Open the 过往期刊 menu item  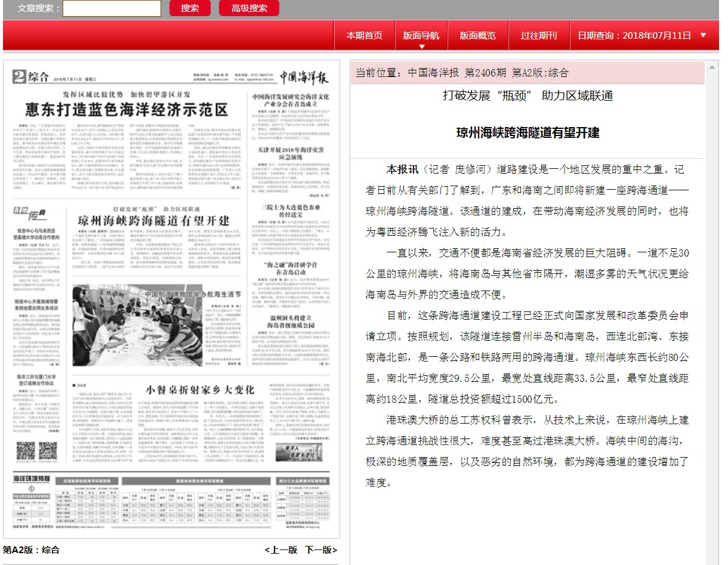pos(539,35)
